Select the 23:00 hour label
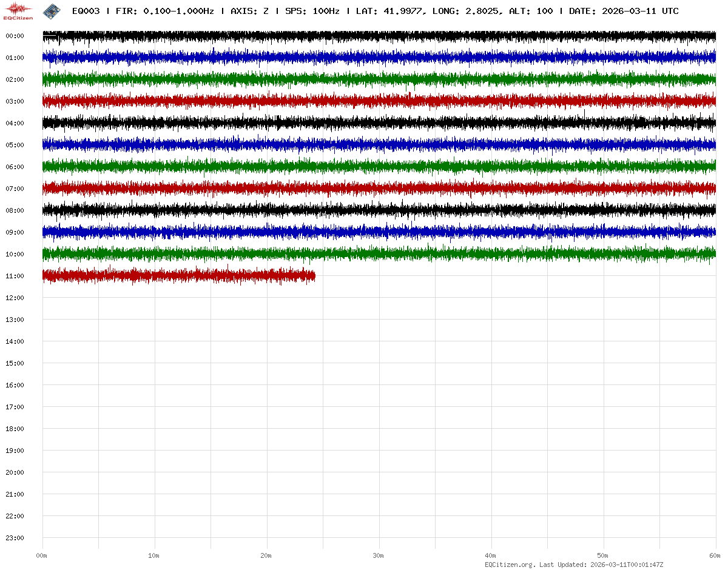This screenshot has height=570, width=728. [x=15, y=538]
